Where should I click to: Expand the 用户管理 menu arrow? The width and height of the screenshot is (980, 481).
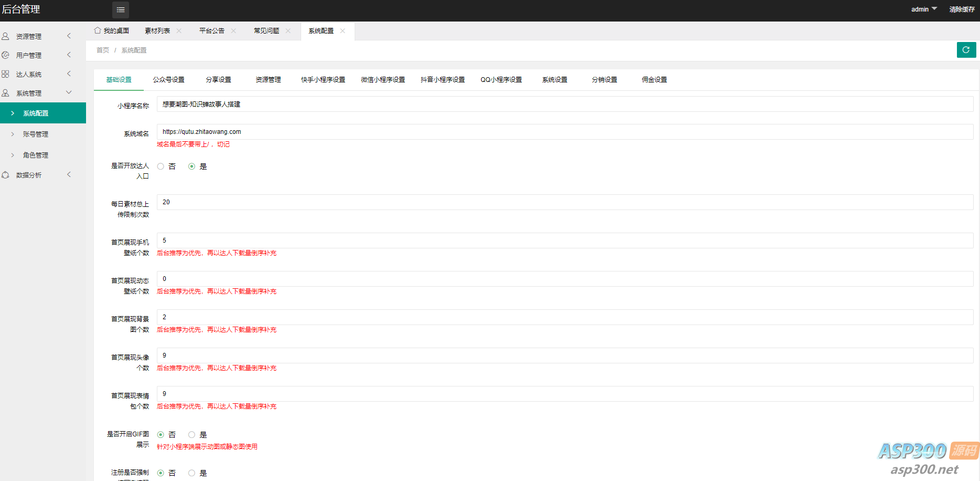[x=69, y=55]
